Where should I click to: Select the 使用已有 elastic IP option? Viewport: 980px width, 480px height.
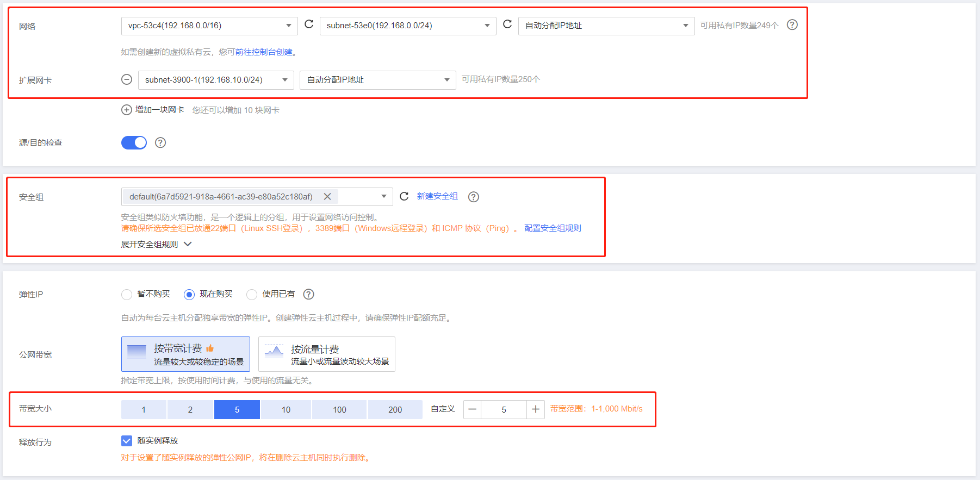(x=252, y=295)
